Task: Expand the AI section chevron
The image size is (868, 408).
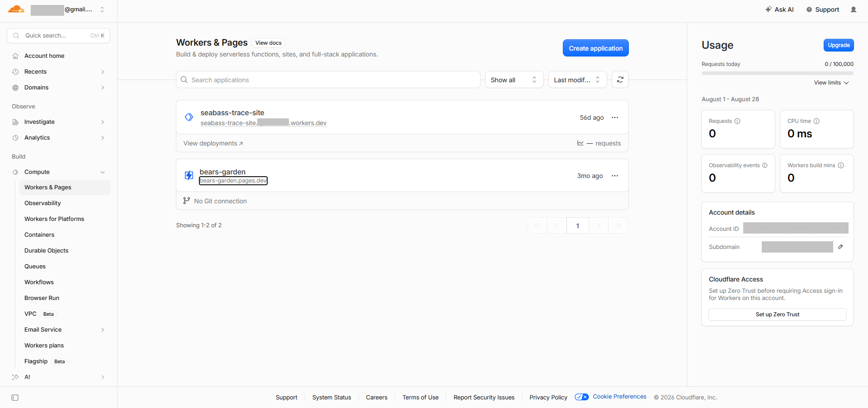Action: coord(103,377)
